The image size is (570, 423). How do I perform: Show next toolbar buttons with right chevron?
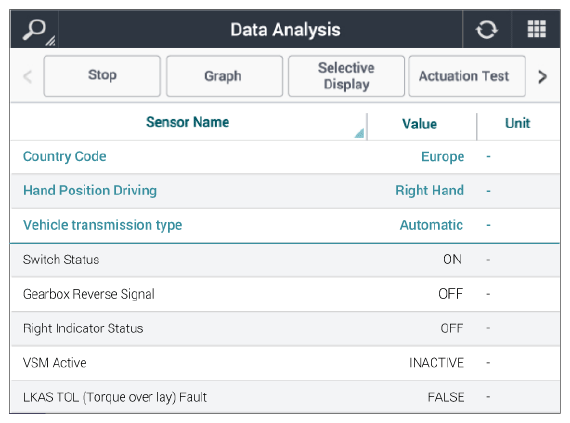[x=542, y=76]
